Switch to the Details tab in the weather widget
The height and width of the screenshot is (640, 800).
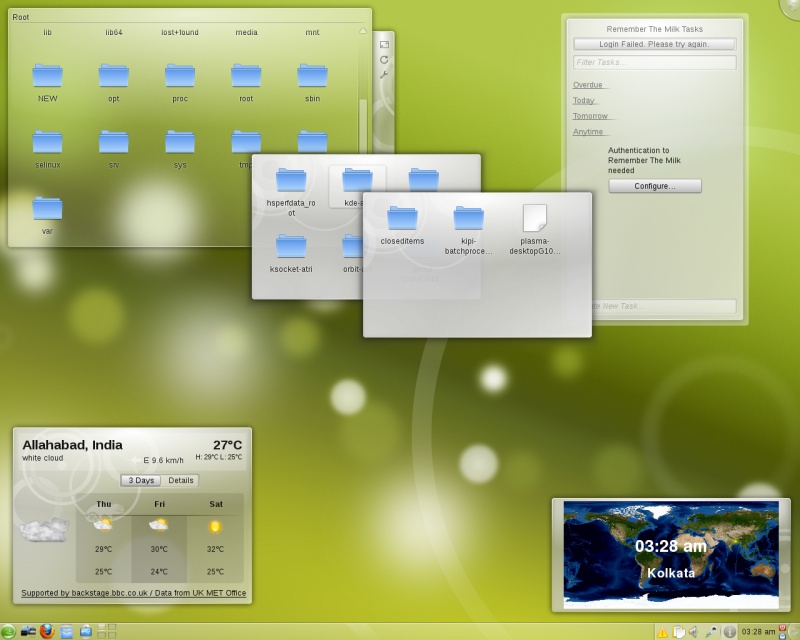(181, 480)
